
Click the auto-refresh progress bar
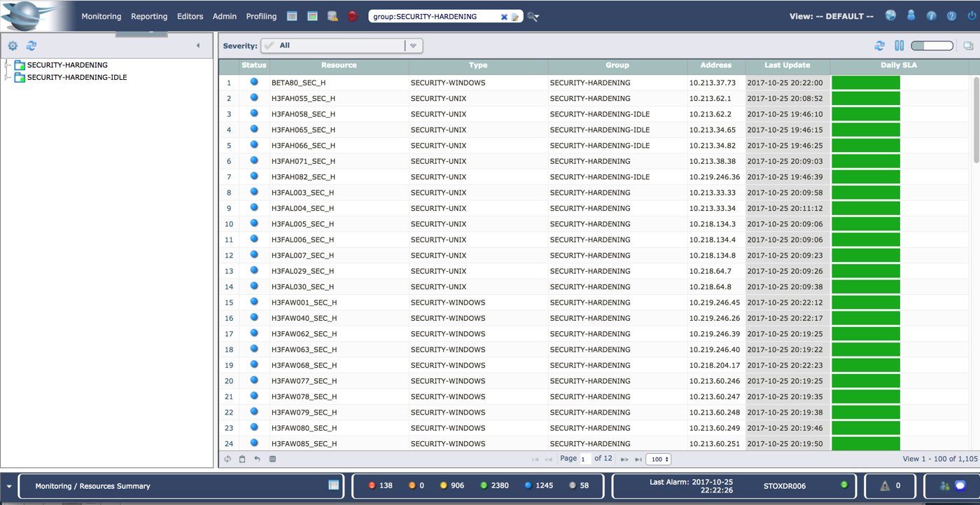click(x=932, y=46)
